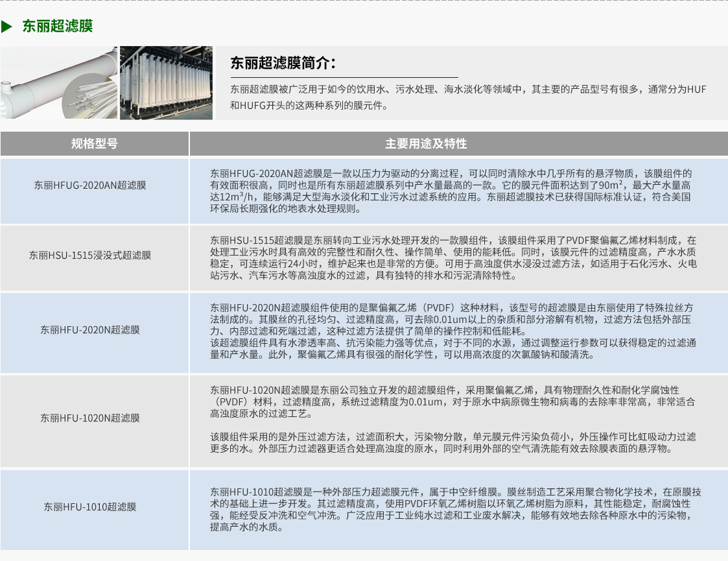Open the membrane rack installation photo
Screen dimensions: 728x561
coord(166,82)
